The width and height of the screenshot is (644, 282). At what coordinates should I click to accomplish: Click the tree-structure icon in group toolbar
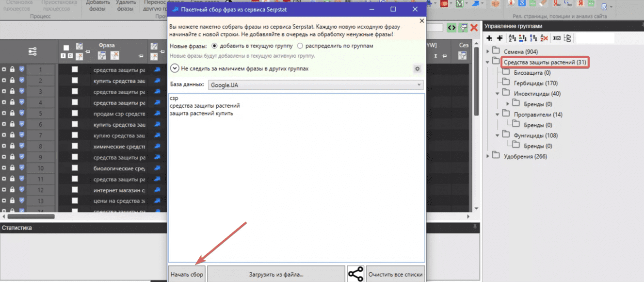click(568, 38)
